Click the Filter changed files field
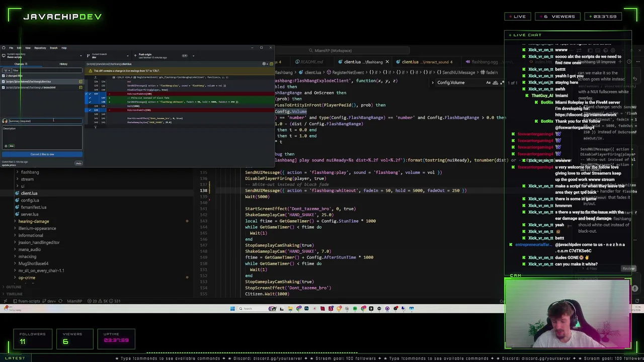 click(47, 70)
